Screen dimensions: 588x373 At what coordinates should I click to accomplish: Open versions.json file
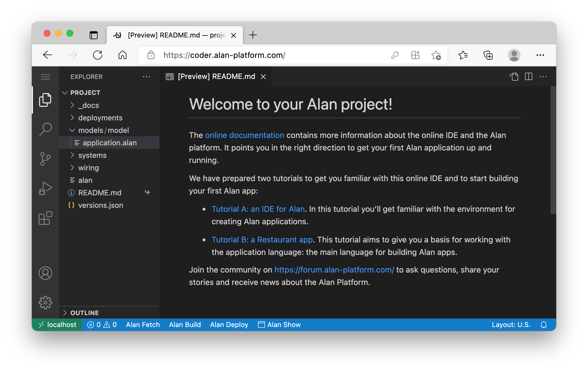pyautogui.click(x=109, y=205)
